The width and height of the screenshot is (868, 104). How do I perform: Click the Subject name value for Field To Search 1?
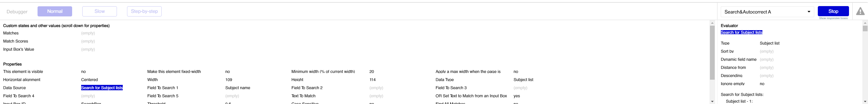(238, 88)
